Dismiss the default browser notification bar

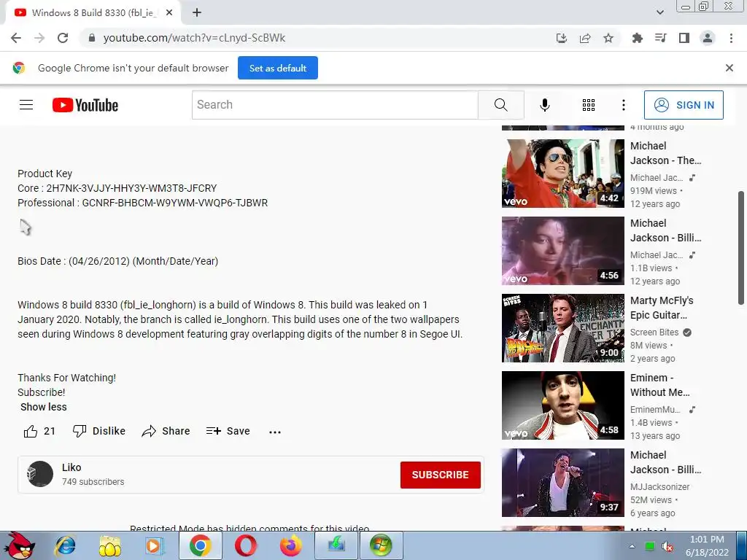click(x=729, y=68)
